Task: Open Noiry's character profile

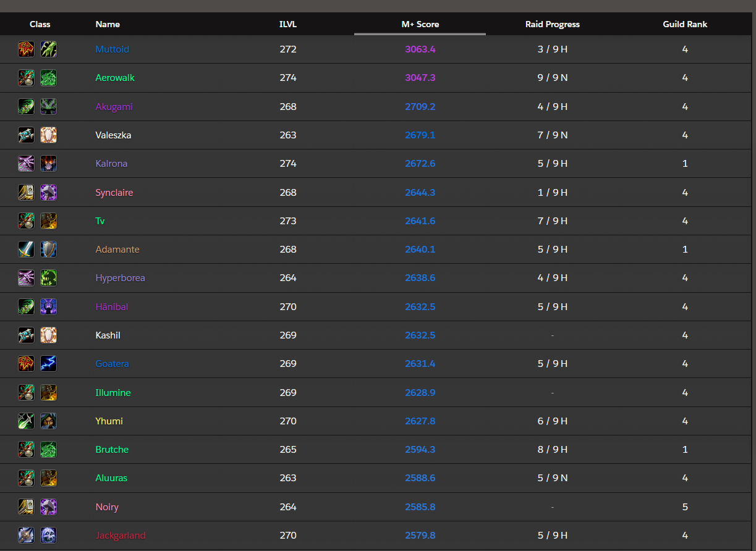Action: coord(107,507)
